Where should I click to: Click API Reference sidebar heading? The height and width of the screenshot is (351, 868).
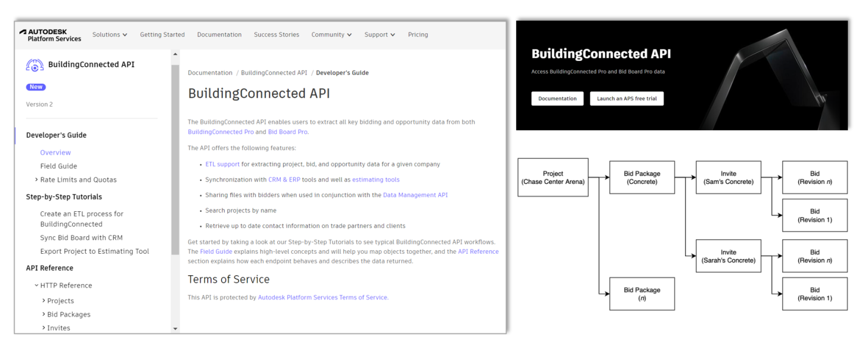[x=49, y=268]
